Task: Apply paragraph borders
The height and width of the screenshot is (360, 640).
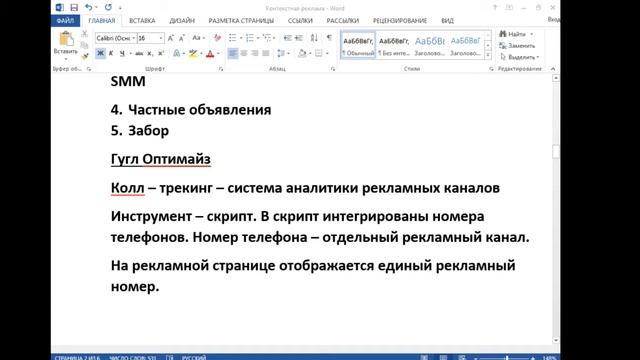Action: [319, 53]
